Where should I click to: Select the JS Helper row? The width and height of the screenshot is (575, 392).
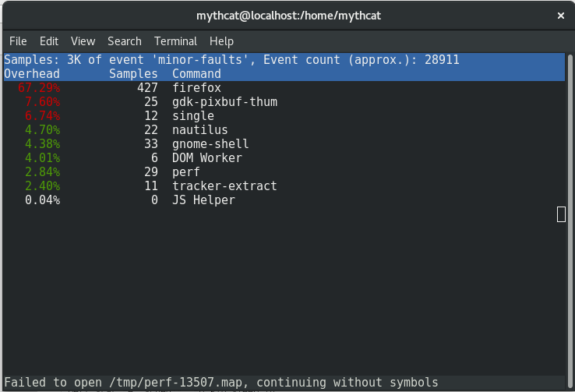[x=284, y=200]
